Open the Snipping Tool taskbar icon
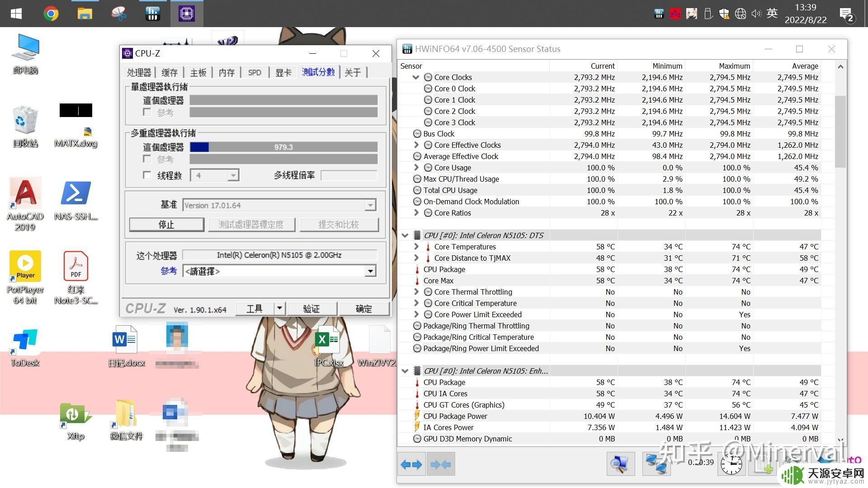 [x=118, y=14]
